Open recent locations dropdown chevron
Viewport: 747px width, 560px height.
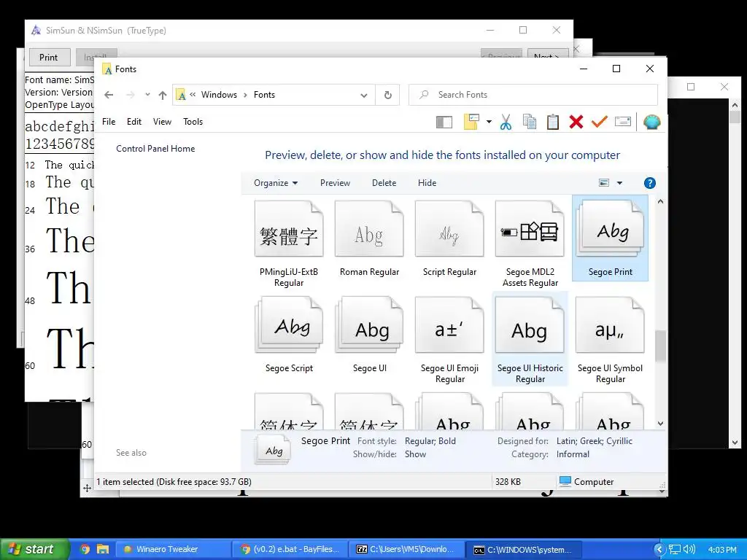[x=147, y=95]
